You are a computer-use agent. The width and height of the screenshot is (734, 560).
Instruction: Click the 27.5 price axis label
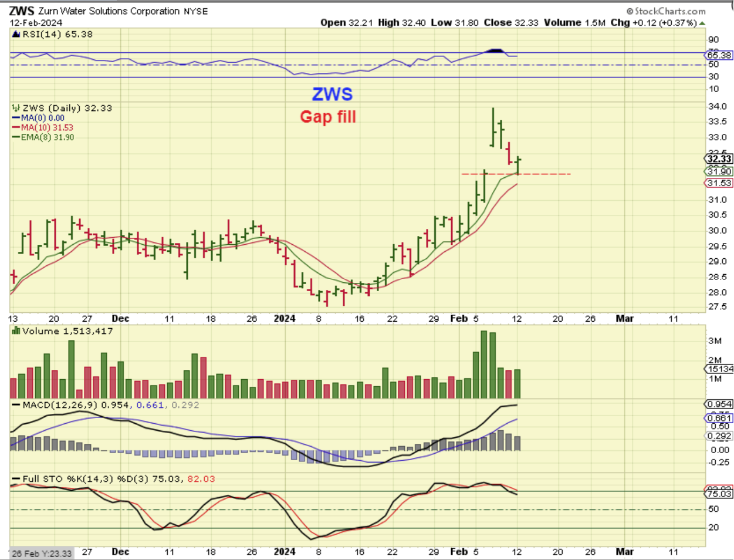(x=717, y=306)
